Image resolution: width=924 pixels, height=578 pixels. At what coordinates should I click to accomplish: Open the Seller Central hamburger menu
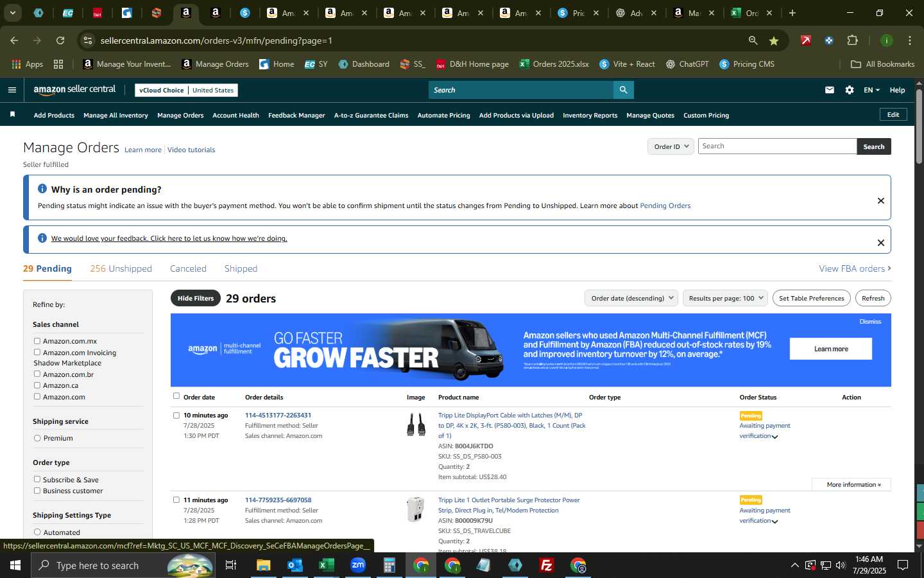point(12,90)
